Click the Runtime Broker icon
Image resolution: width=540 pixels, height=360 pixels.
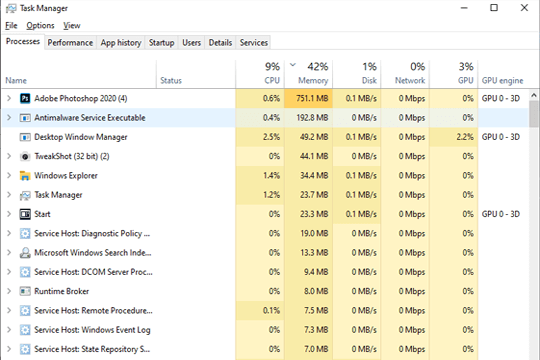pos(25,291)
